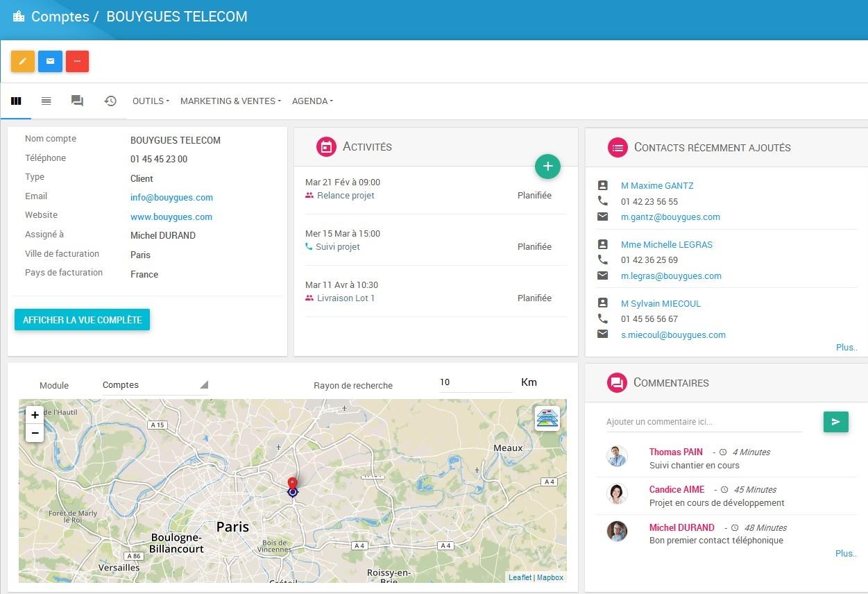Open contact Mme Michelle LEGRAS
868x594 pixels.
click(667, 245)
